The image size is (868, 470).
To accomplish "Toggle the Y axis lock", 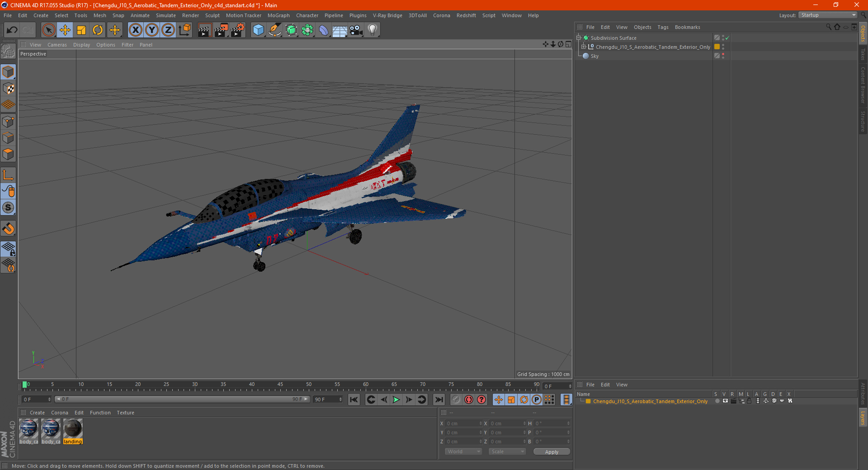I will pyautogui.click(x=152, y=30).
